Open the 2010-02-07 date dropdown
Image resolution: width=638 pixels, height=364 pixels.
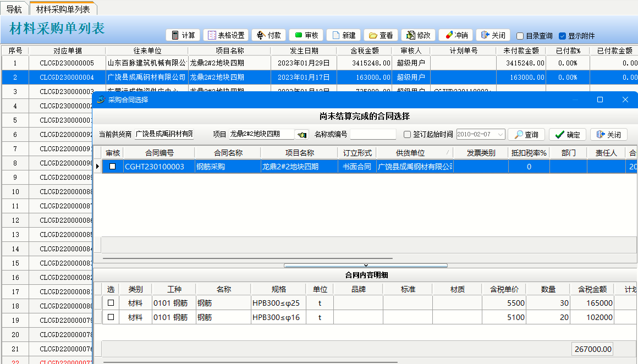[500, 135]
